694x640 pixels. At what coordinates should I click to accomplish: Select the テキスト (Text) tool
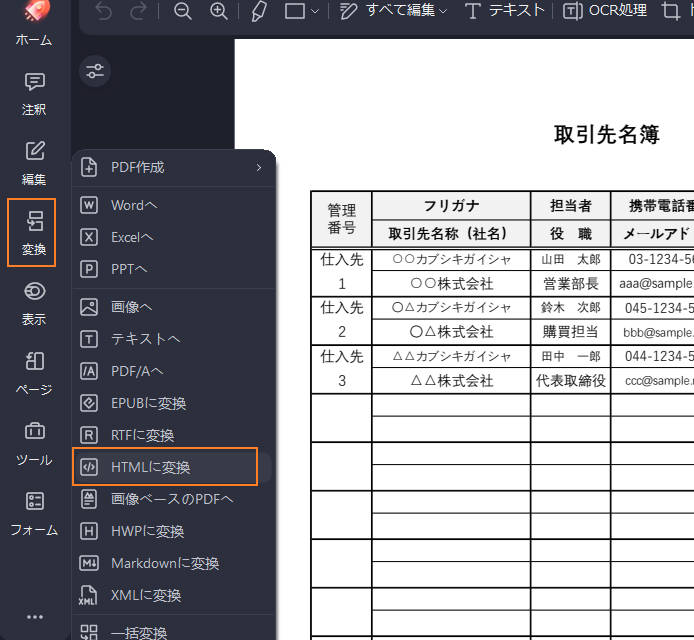coord(505,11)
